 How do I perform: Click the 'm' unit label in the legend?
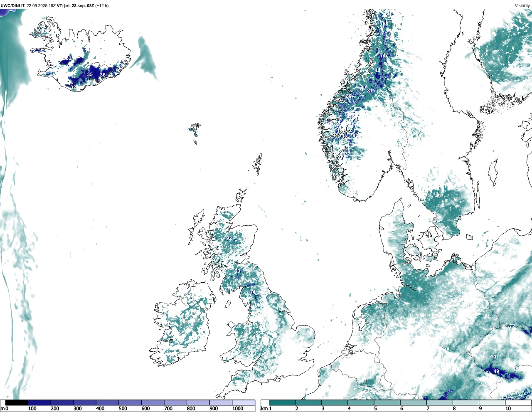click(x=2, y=409)
